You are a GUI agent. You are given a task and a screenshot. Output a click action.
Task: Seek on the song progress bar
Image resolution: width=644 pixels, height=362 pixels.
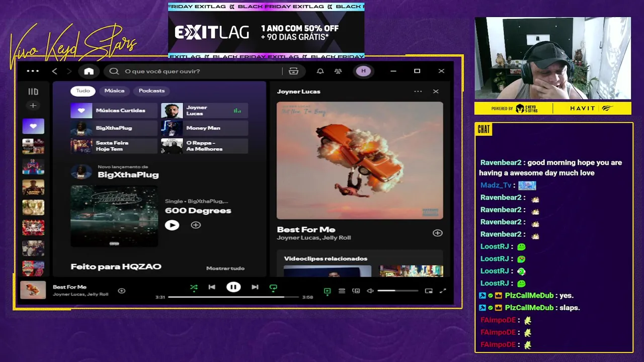point(233,297)
